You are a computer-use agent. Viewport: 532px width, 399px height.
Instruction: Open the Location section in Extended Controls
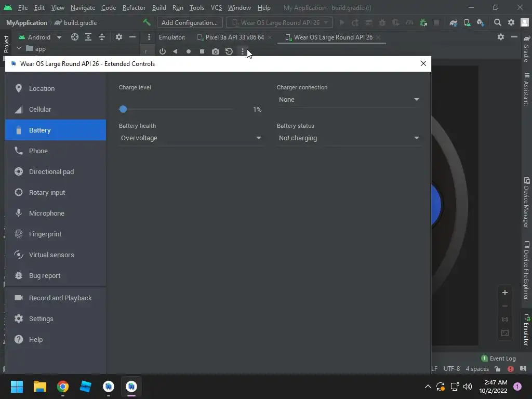tap(55, 88)
